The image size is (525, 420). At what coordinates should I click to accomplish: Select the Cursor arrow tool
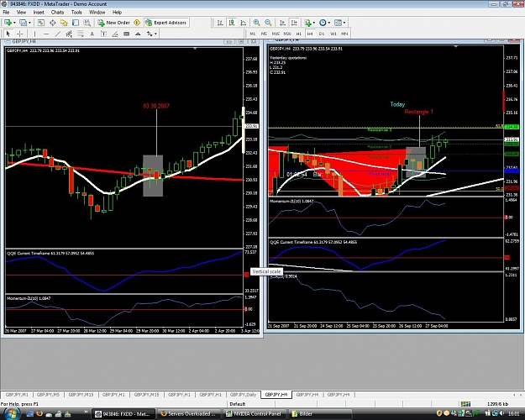pos(8,34)
